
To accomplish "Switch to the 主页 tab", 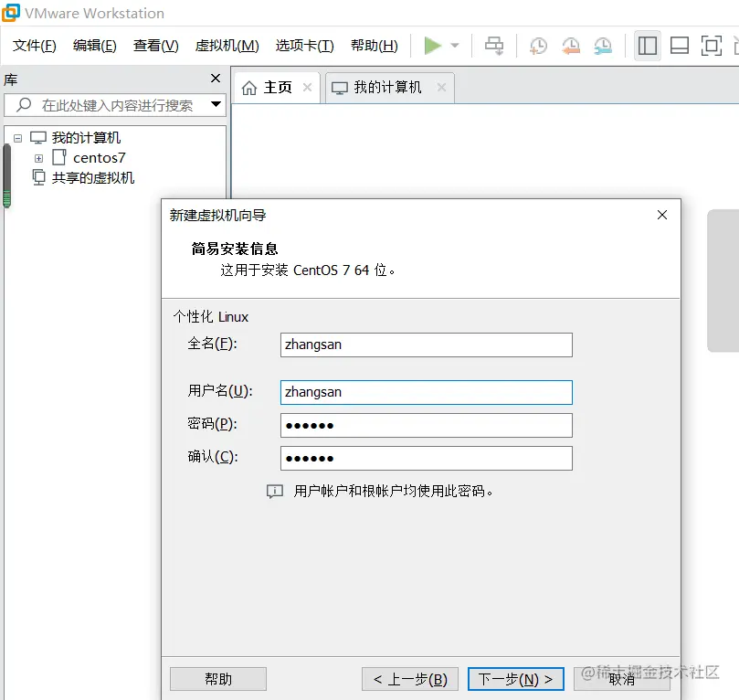I will [x=278, y=87].
